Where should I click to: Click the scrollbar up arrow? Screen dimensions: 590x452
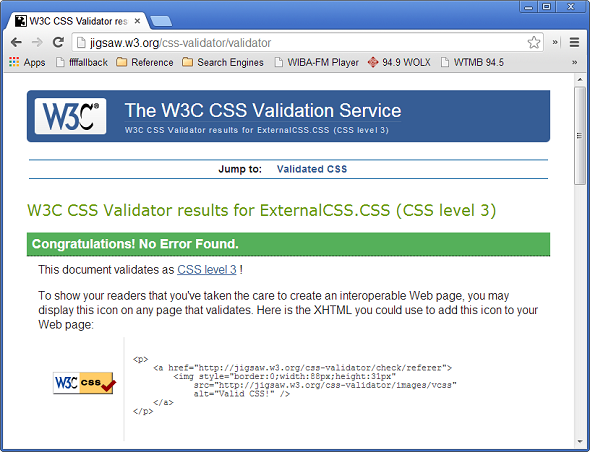point(580,79)
